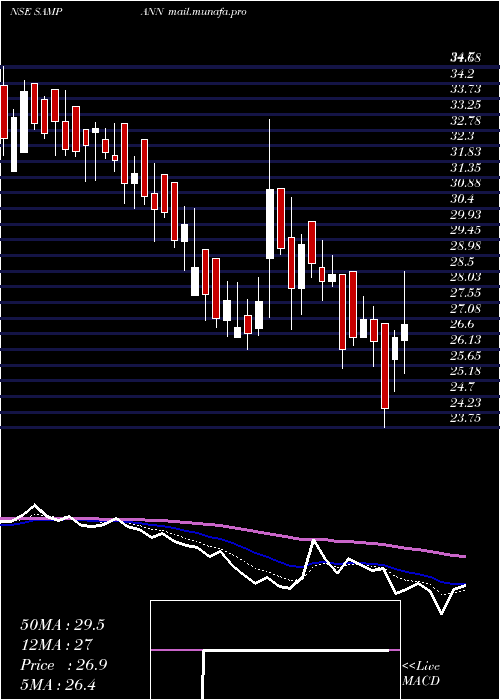Viewport: 500px width, 700px height.
Task: Click the 28.5 price axis label
Action: click(x=462, y=262)
